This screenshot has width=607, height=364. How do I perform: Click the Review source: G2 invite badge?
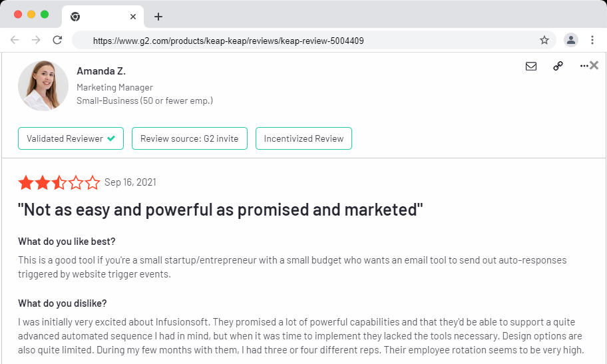(189, 138)
